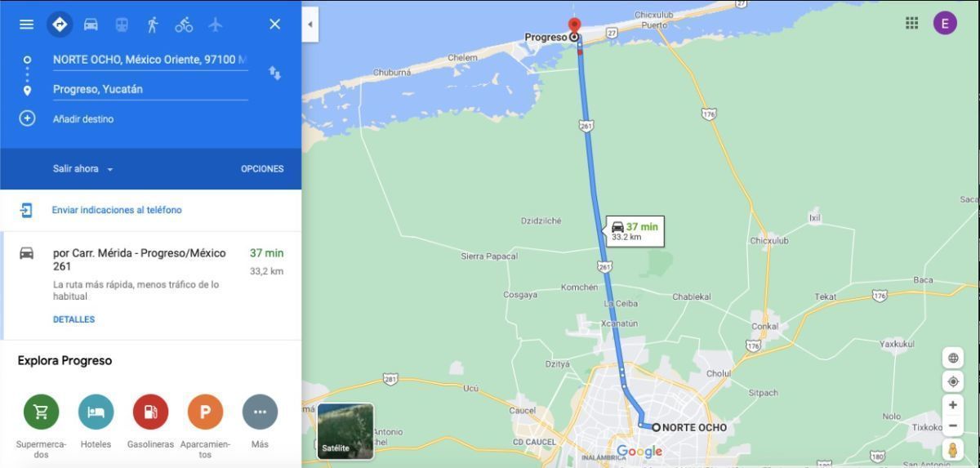Click DETALLES for the route
Viewport: 980px width, 468px height.
coord(74,319)
